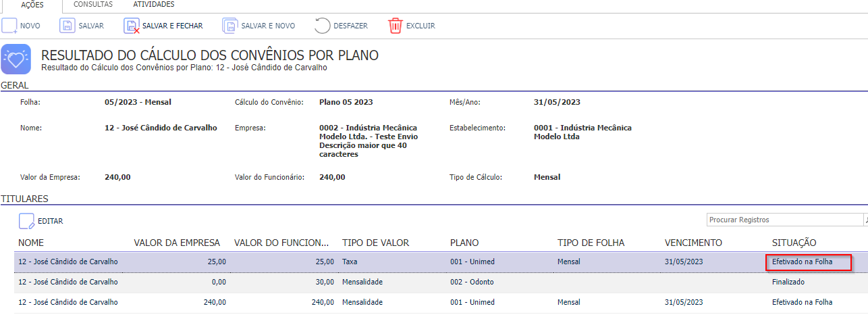The width and height of the screenshot is (868, 321).
Task: Switch to the Consultas tab
Action: pyautogui.click(x=93, y=4)
